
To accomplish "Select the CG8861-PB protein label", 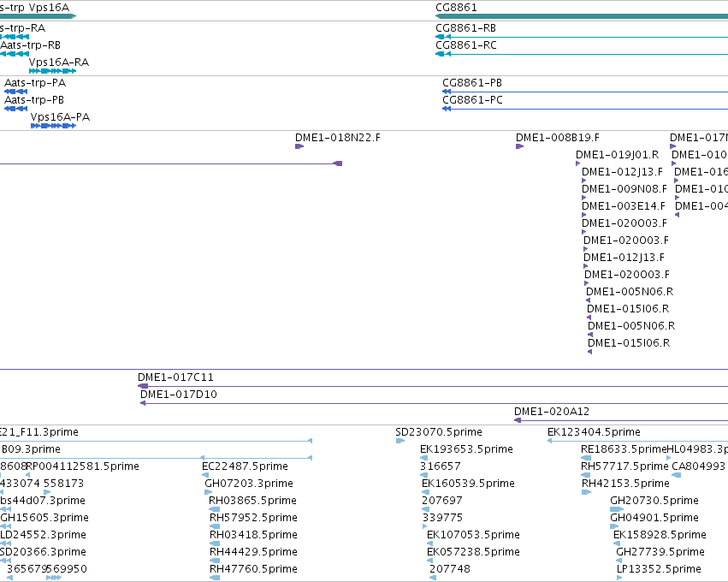I will [472, 83].
